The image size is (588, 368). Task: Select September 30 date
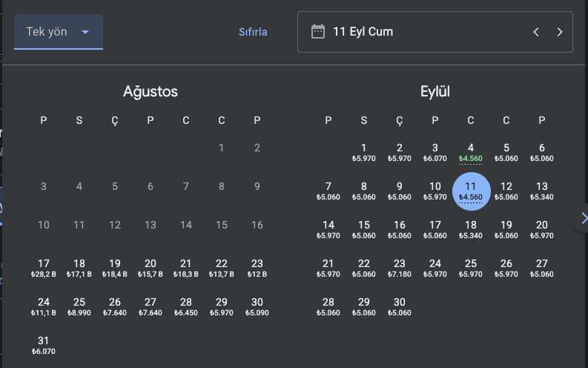(400, 307)
